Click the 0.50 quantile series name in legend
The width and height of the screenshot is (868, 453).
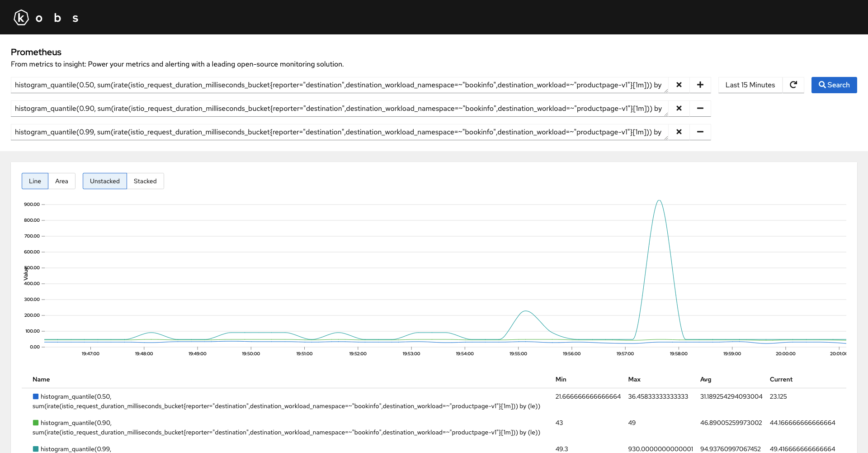coord(286,401)
